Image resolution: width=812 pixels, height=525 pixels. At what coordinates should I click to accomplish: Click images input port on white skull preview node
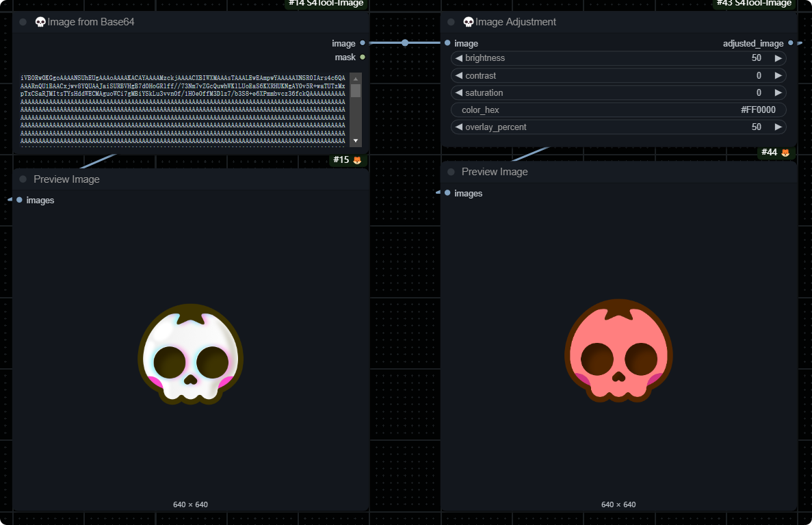(x=19, y=200)
